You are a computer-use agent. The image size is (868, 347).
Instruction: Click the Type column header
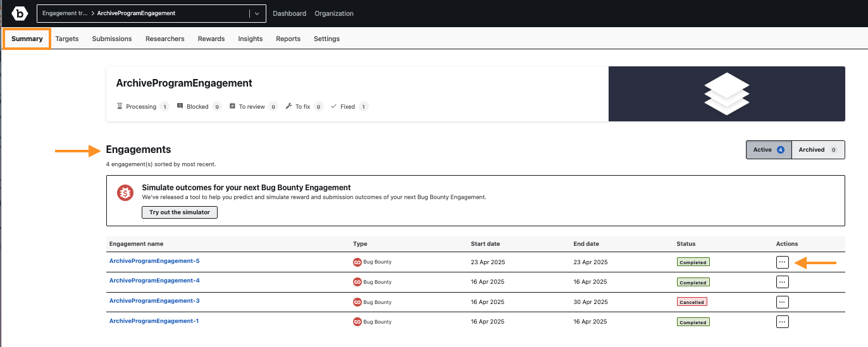point(360,244)
